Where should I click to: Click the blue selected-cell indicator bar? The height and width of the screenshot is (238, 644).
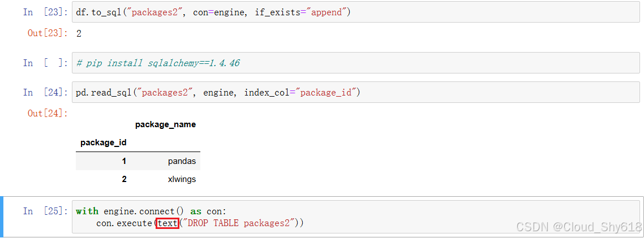click(2, 217)
